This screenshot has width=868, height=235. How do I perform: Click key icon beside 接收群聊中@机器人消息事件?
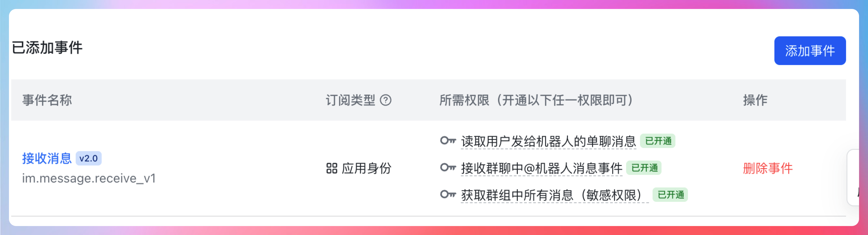(448, 168)
